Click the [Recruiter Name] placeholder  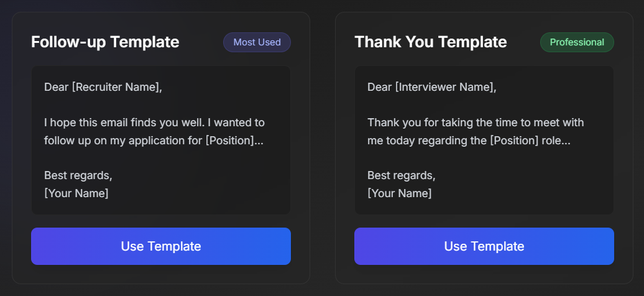coord(116,87)
